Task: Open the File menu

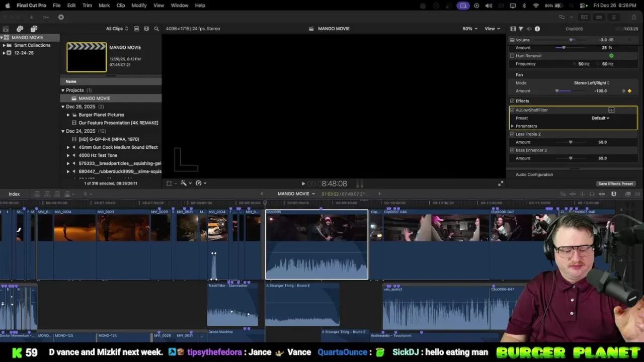Action: pyautogui.click(x=57, y=6)
